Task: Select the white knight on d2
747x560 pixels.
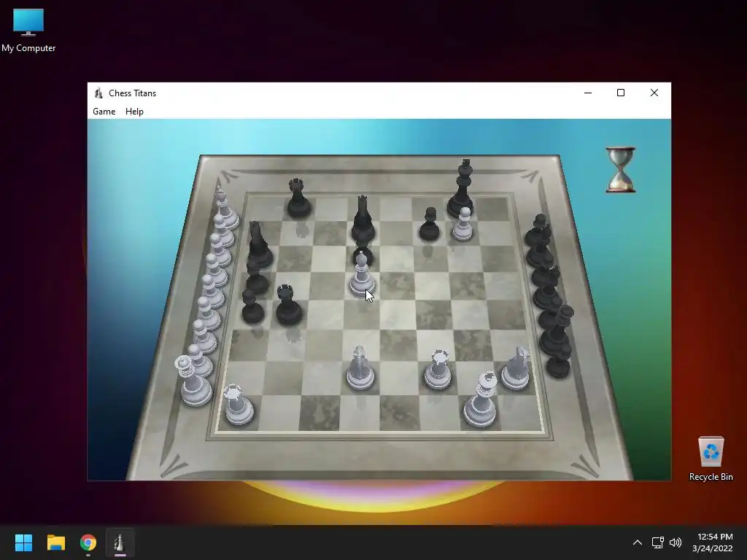Action: 360,367
